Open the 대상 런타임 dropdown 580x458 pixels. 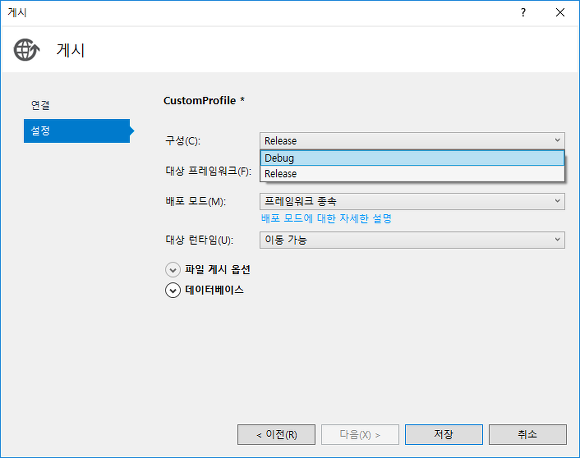[412, 240]
